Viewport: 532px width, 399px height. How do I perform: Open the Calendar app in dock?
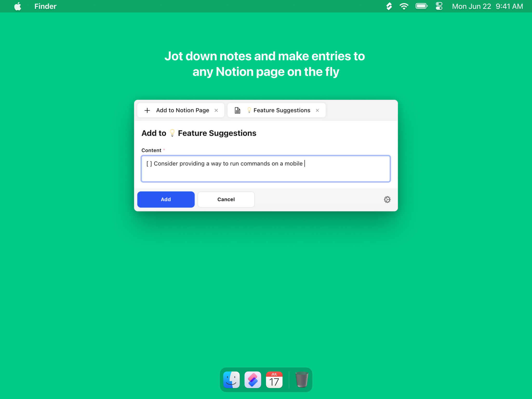[x=274, y=380]
